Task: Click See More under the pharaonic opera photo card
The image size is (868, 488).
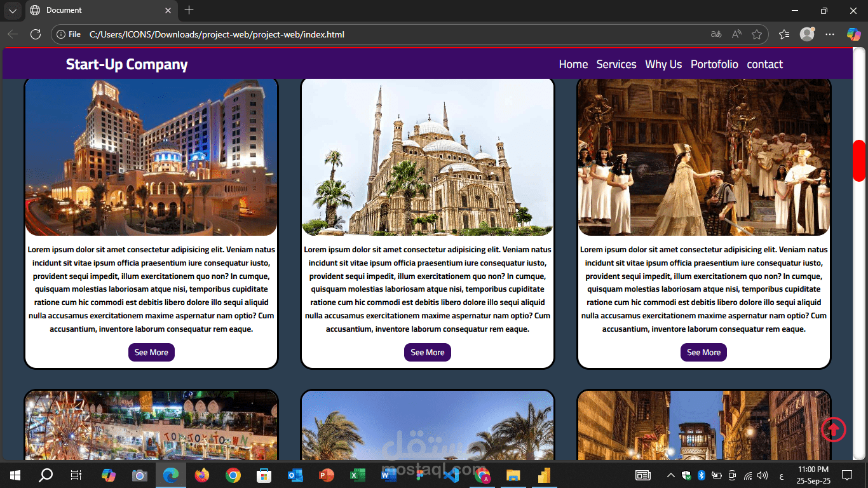Action: 703,353
